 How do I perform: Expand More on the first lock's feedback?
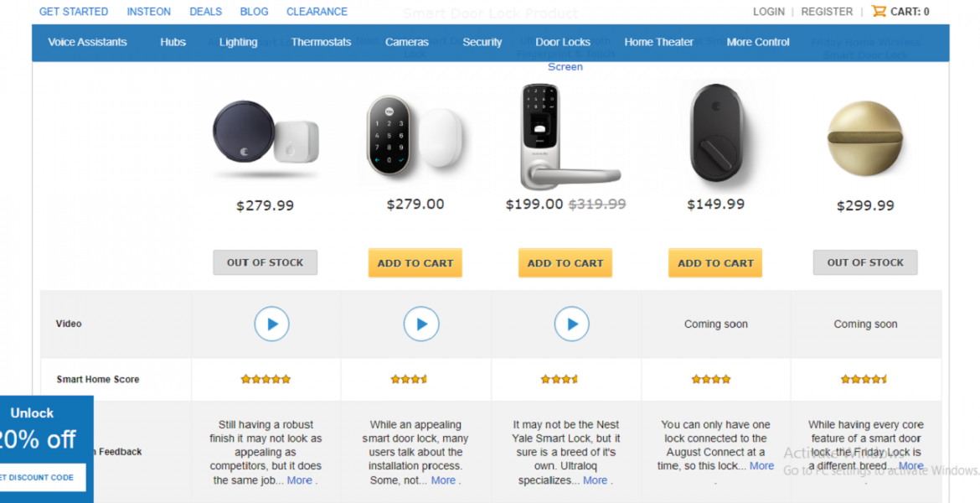click(x=300, y=480)
